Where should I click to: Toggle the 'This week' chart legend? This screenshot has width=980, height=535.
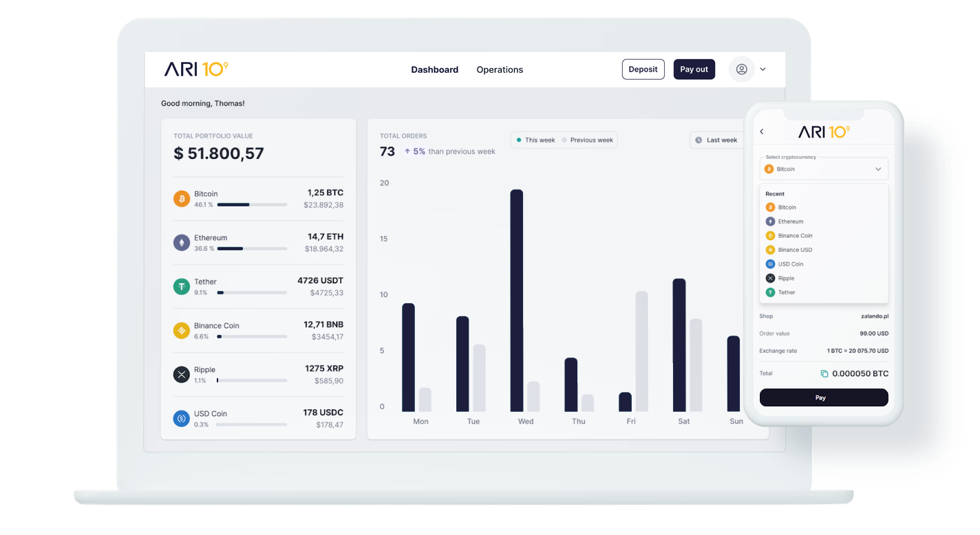535,140
